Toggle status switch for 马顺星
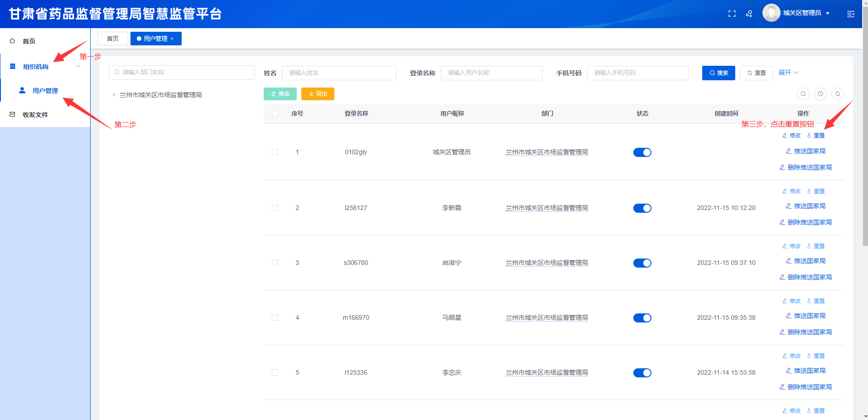Image resolution: width=868 pixels, height=420 pixels. (642, 318)
